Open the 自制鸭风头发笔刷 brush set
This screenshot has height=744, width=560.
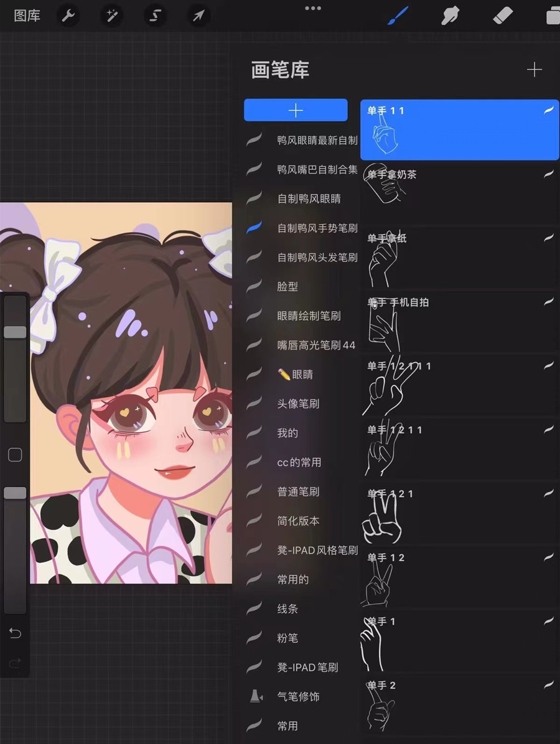coord(317,258)
